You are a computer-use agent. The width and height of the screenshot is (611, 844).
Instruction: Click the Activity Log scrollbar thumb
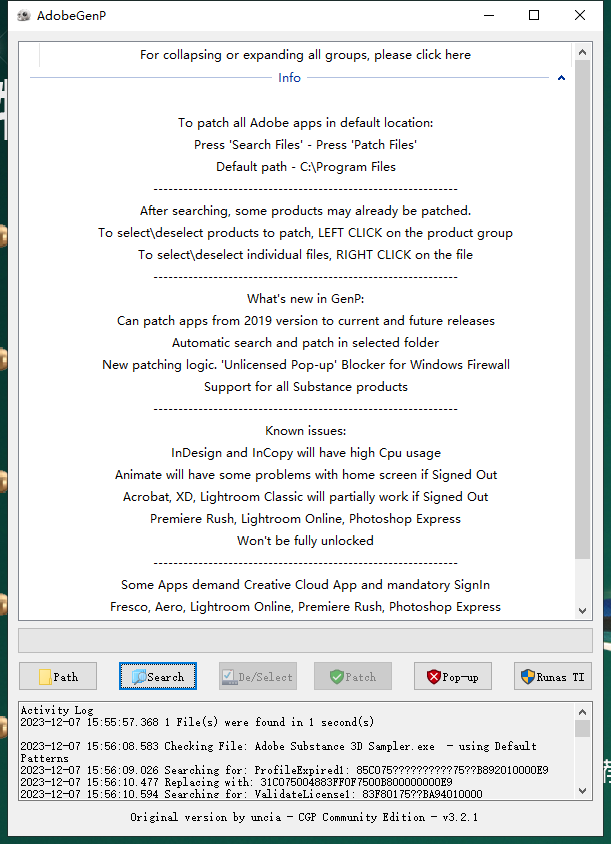582,728
